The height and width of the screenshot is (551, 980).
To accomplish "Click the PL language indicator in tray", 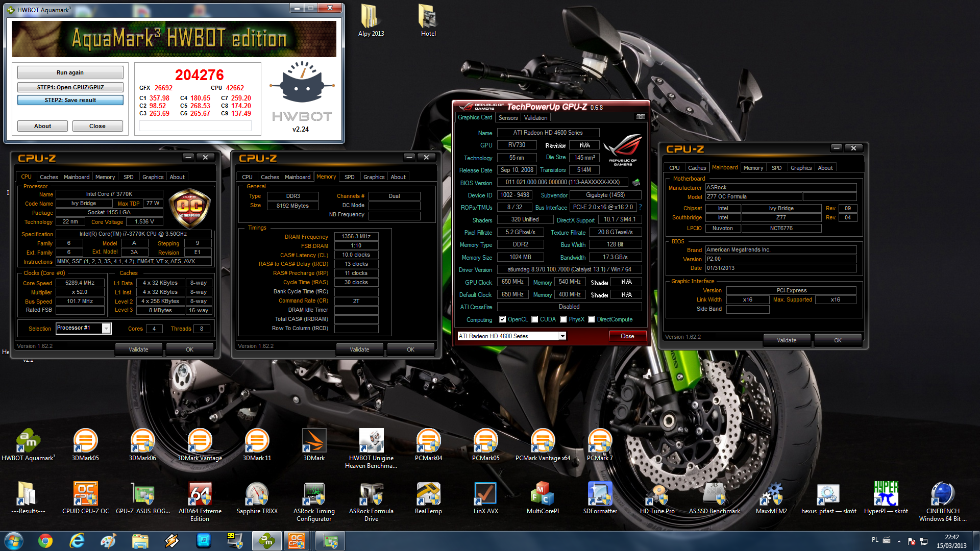I will tap(875, 540).
